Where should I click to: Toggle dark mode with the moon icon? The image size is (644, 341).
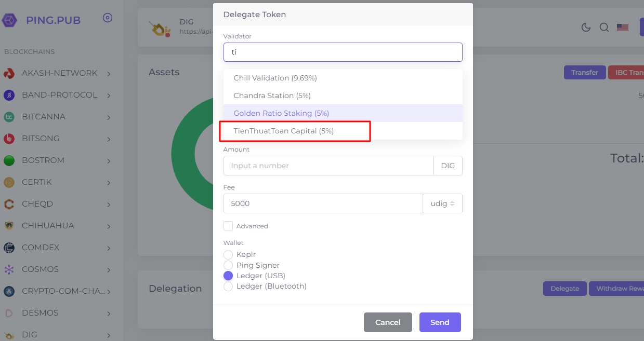click(x=586, y=28)
